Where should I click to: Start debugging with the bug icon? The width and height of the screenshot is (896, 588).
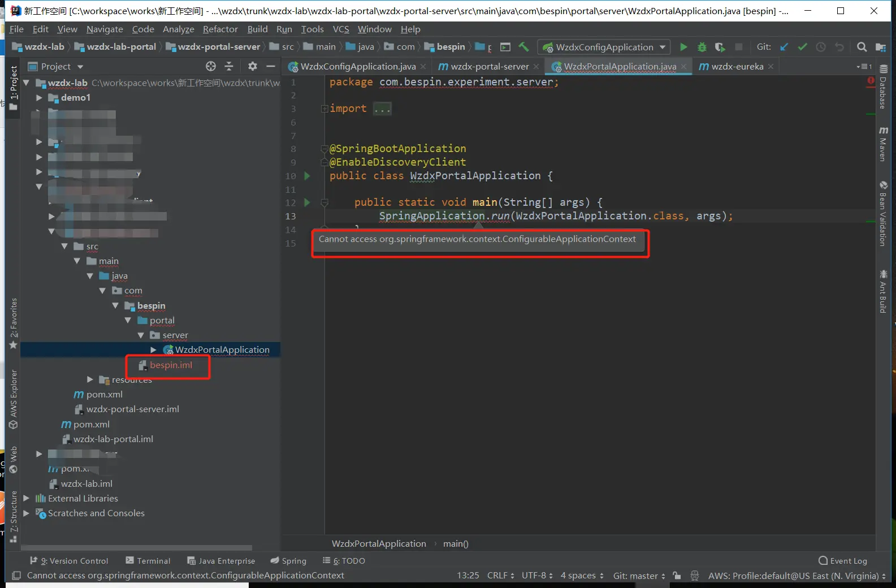(x=702, y=47)
